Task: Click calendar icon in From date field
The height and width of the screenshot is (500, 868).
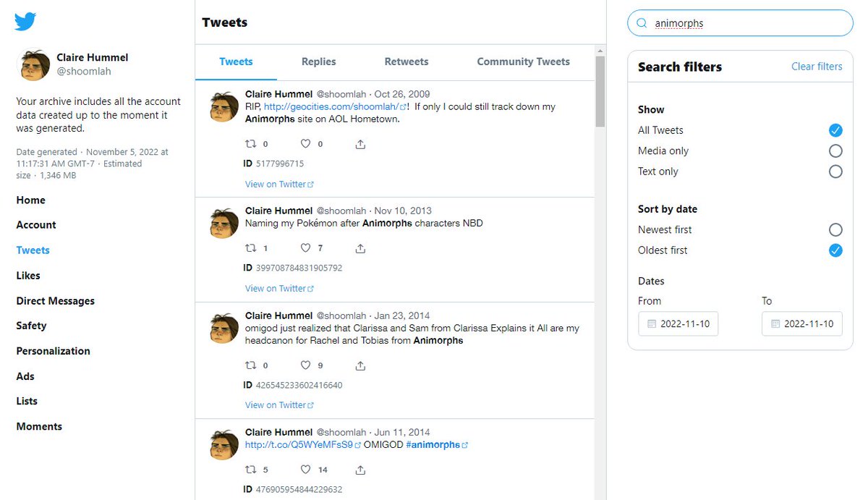Action: click(x=651, y=324)
